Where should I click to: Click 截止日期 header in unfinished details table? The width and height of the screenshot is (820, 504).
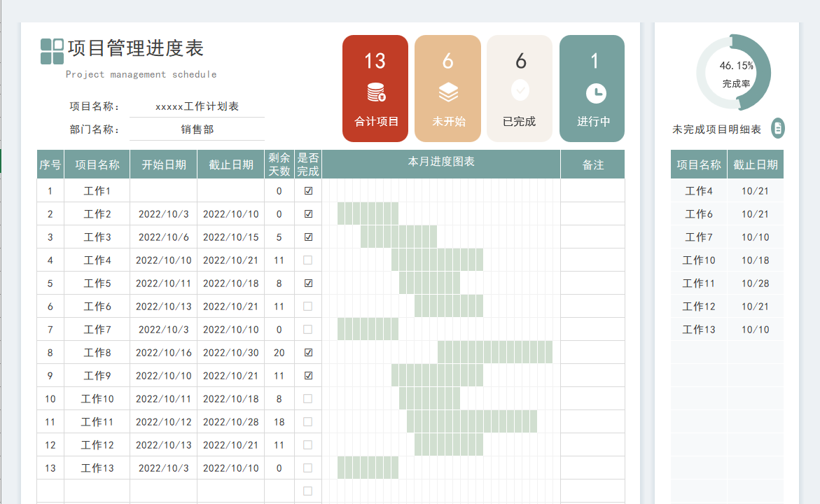pyautogui.click(x=755, y=164)
